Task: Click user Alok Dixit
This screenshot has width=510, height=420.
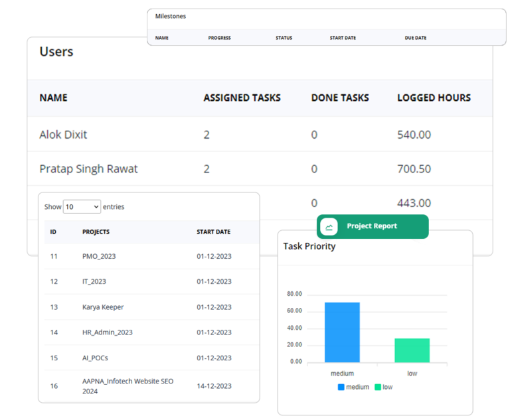Action: coord(63,135)
